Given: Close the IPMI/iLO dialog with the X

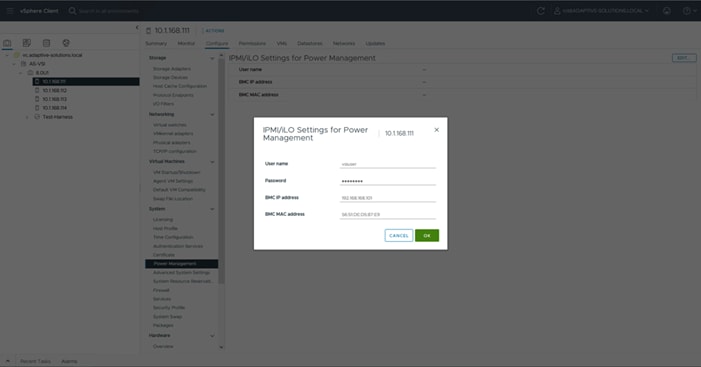Looking at the screenshot, I should (x=436, y=130).
